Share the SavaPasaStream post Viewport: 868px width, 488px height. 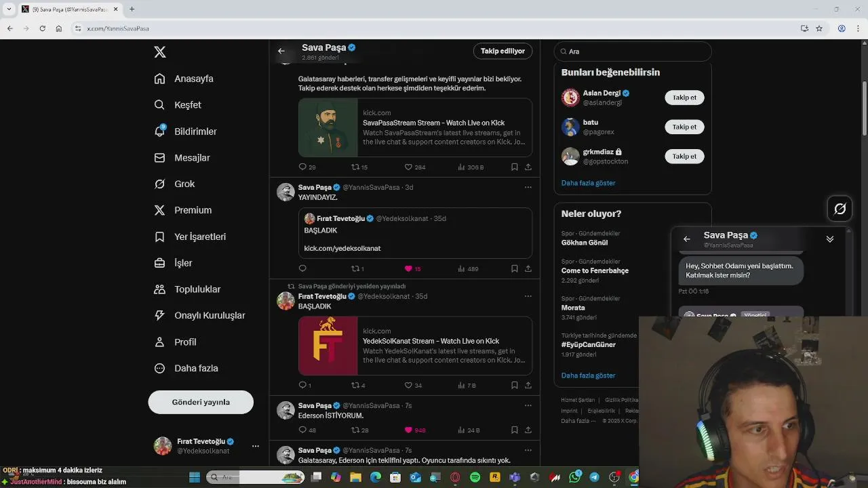(528, 167)
